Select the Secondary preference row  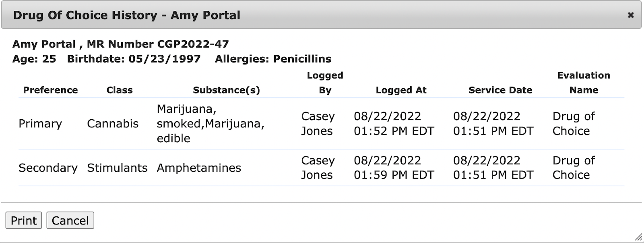pos(48,168)
